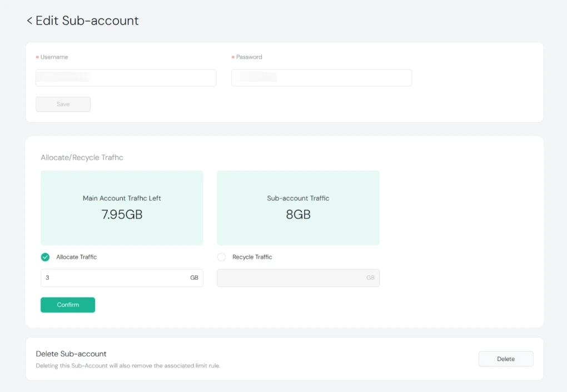Click the Username input field
The width and height of the screenshot is (567, 392).
coord(126,78)
